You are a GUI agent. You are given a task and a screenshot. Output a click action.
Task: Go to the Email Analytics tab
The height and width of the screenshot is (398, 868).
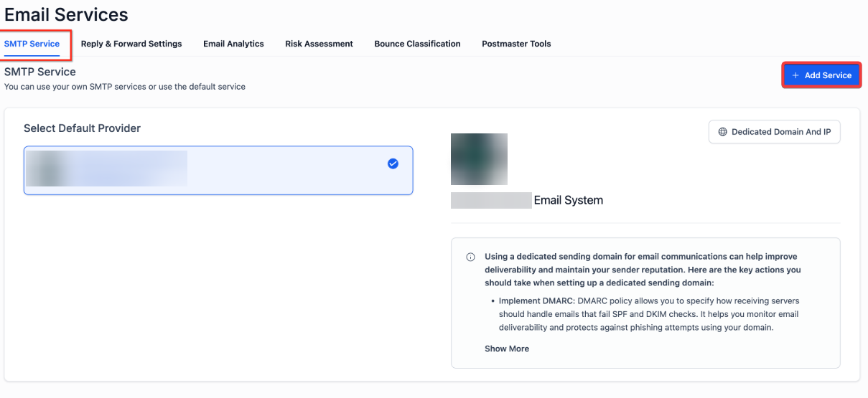point(233,44)
